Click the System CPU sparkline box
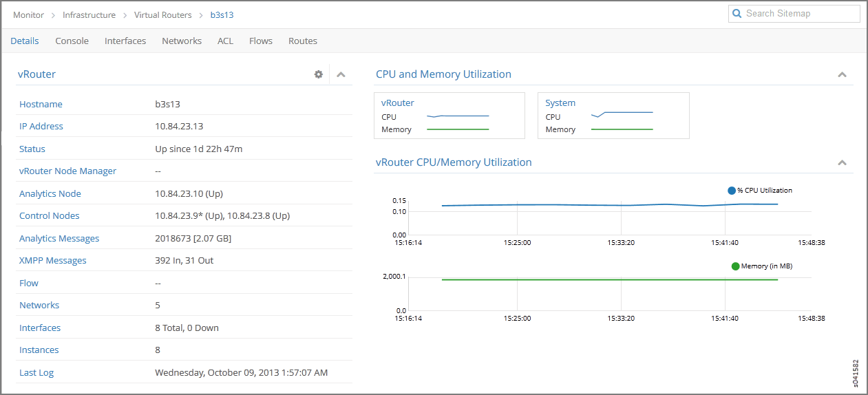868x395 pixels. click(622, 114)
